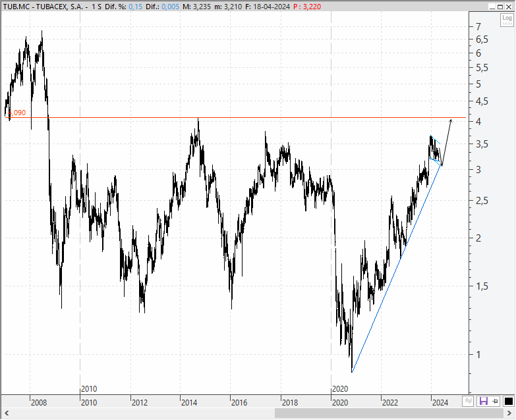Click the purple save floppy disk icon
The image size is (516, 420).
click(484, 402)
